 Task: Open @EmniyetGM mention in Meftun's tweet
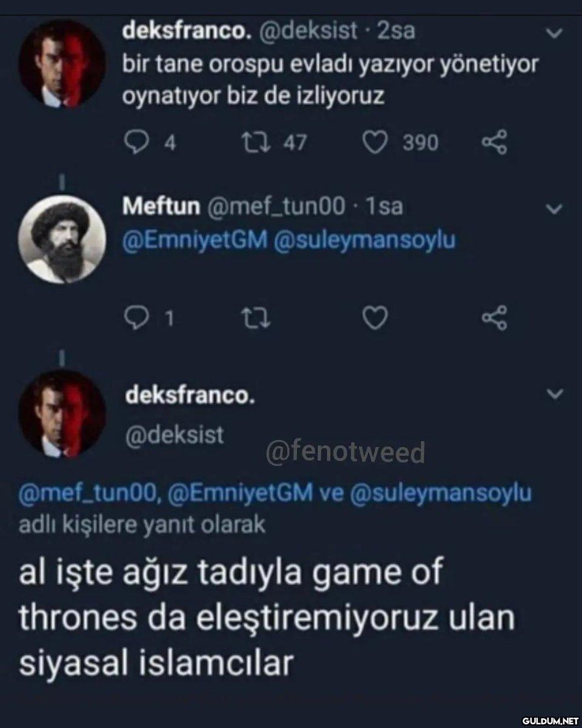click(x=195, y=241)
